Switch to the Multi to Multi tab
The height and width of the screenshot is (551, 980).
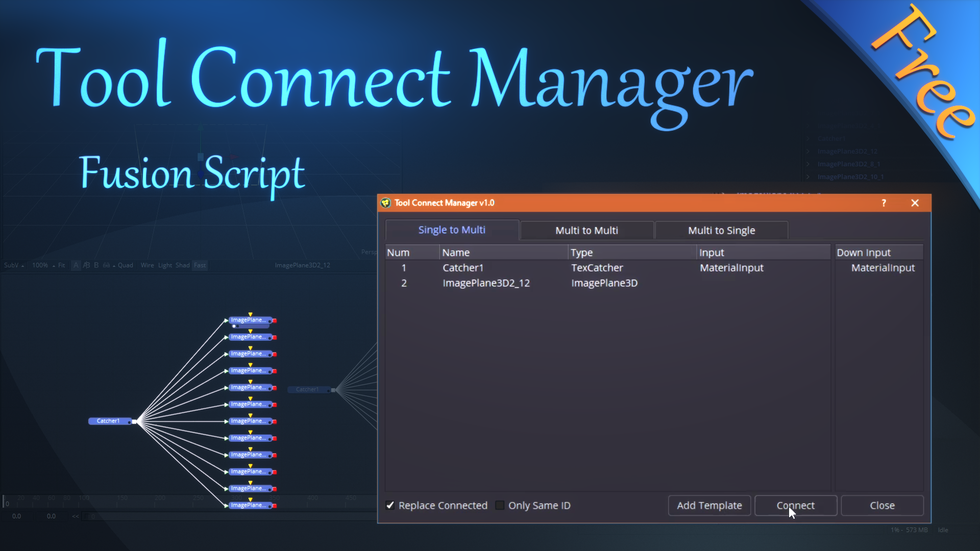pyautogui.click(x=586, y=231)
